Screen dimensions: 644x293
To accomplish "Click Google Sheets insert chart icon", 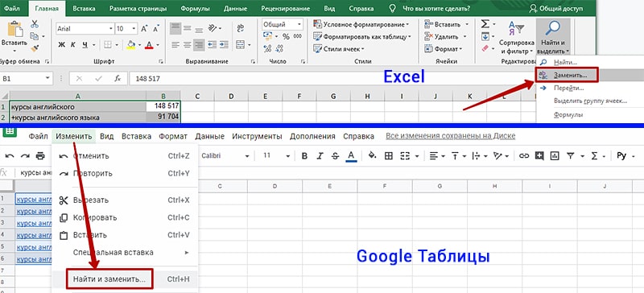I will point(555,156).
